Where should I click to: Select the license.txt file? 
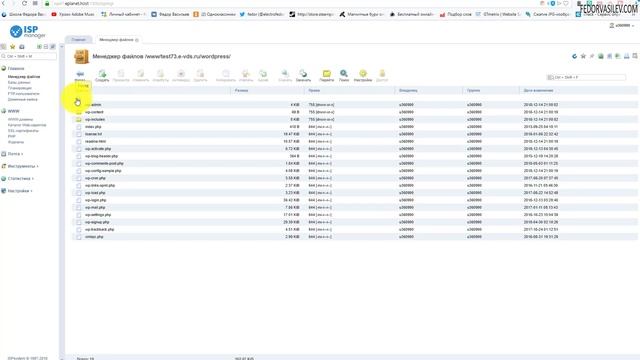pos(93,134)
